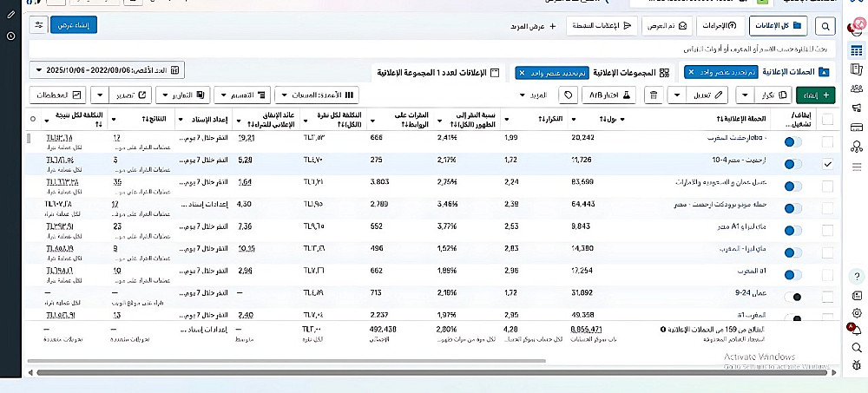
Task: Open the notifications bell icon in sidebar
Action: pyautogui.click(x=857, y=331)
